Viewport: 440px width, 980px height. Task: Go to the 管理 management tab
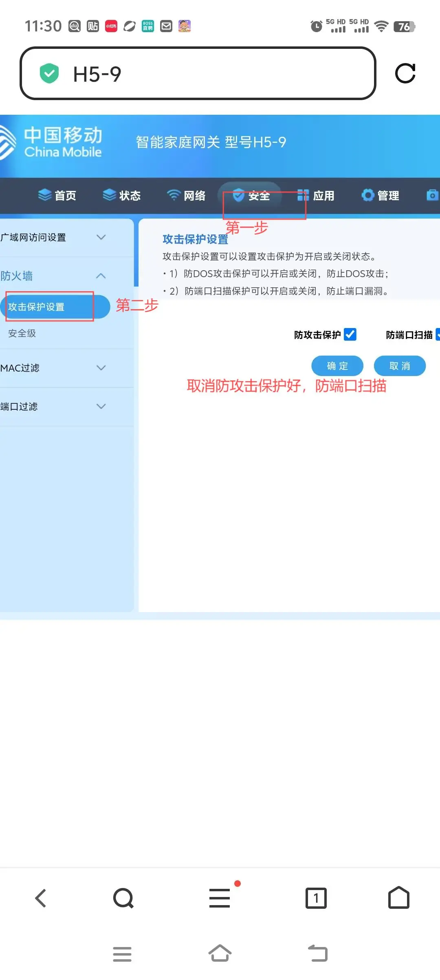point(380,195)
